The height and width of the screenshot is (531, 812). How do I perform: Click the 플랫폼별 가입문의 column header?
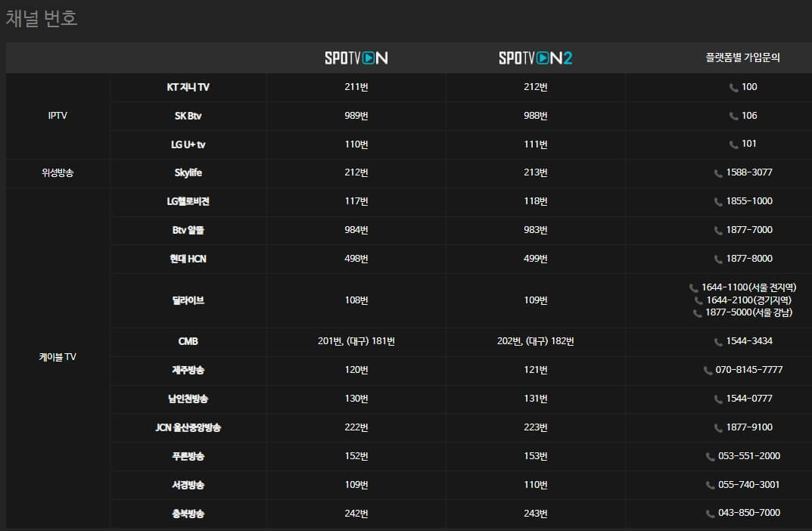pos(742,57)
